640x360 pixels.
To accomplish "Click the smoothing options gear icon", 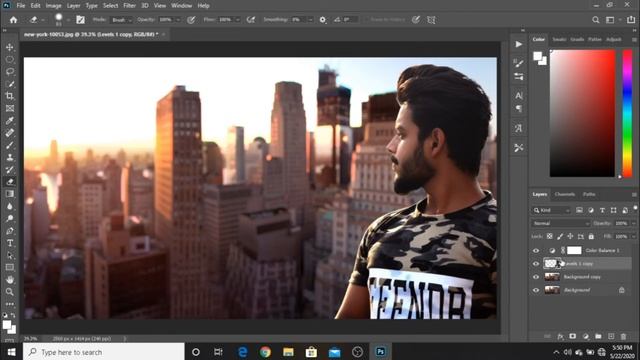I will pos(322,20).
